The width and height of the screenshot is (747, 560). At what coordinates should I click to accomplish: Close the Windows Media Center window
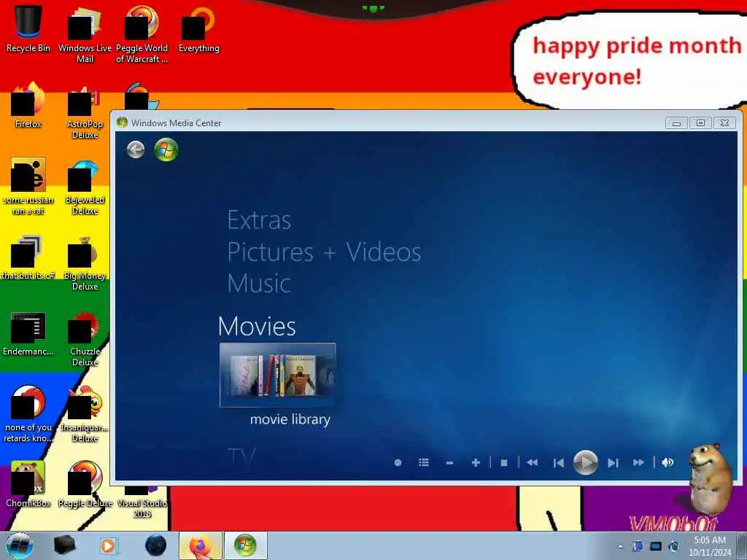tap(724, 123)
